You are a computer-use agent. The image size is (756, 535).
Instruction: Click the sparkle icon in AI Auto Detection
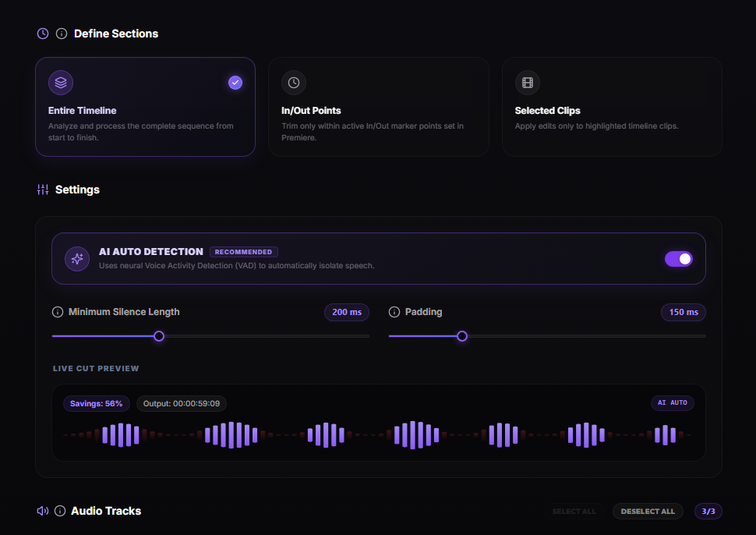[x=77, y=259]
